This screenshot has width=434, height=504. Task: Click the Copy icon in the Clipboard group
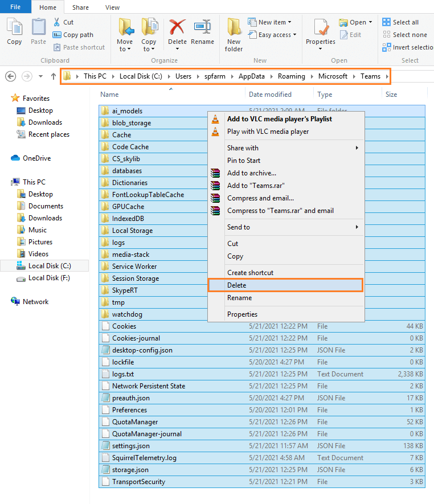coord(14,31)
